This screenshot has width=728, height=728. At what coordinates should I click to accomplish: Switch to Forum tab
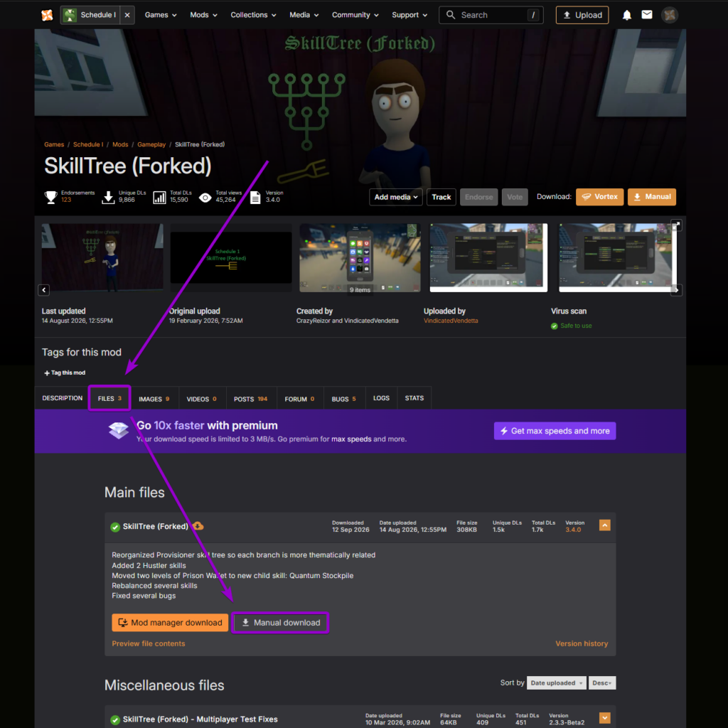coord(299,398)
